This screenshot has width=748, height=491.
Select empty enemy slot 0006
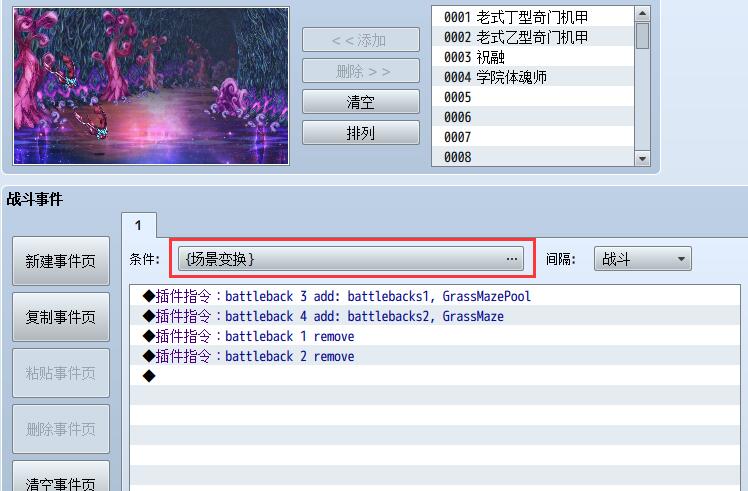[533, 117]
